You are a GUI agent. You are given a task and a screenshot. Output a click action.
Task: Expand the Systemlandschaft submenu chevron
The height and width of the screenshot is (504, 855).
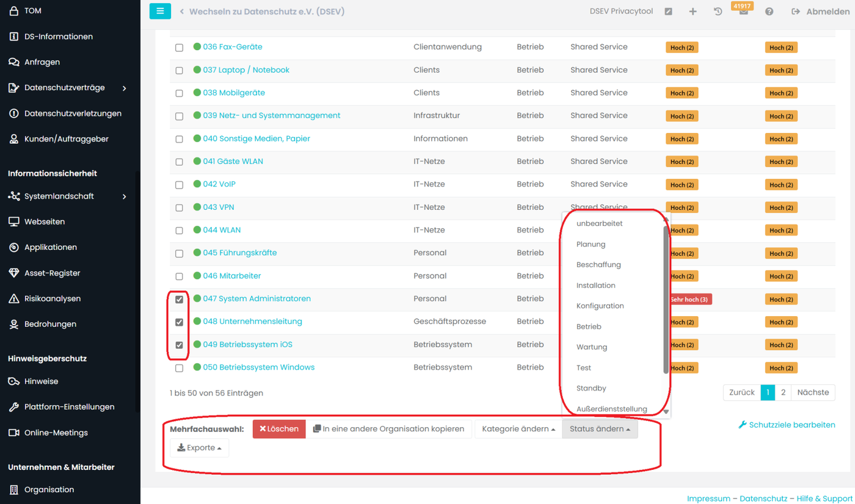pyautogui.click(x=125, y=196)
